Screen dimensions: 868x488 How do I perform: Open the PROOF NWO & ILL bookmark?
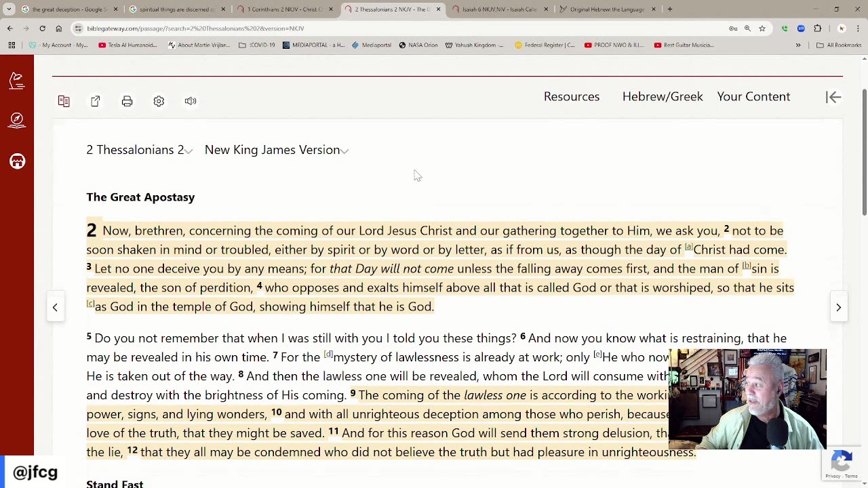pyautogui.click(x=614, y=45)
